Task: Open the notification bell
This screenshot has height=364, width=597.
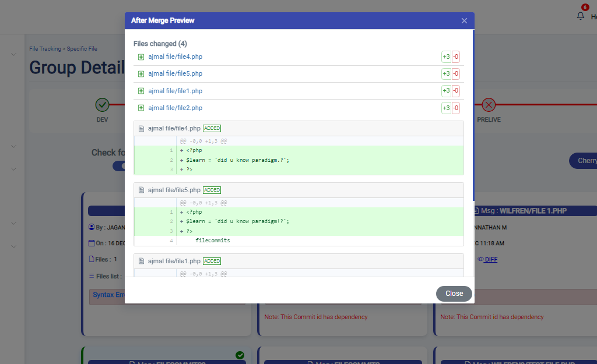Action: pyautogui.click(x=580, y=16)
